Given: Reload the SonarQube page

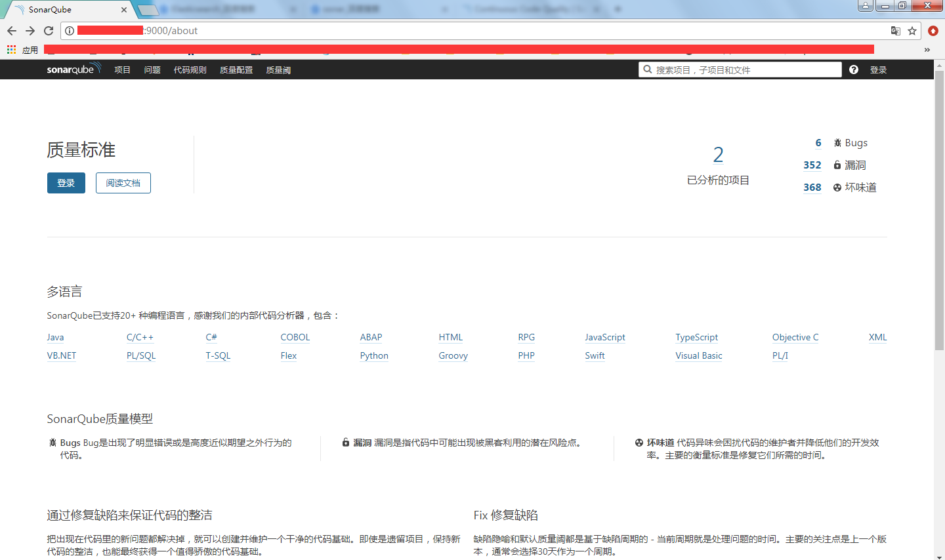Looking at the screenshot, I should (x=49, y=31).
